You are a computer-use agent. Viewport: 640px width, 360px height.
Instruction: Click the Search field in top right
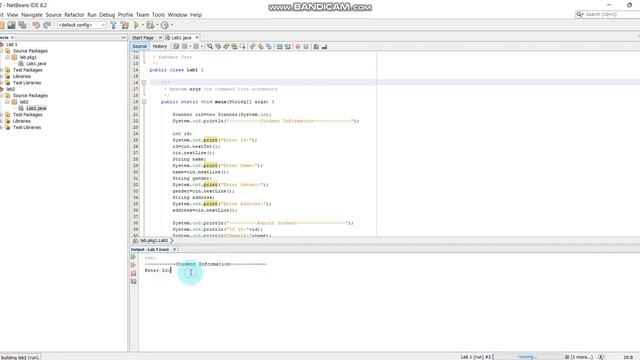point(608,14)
